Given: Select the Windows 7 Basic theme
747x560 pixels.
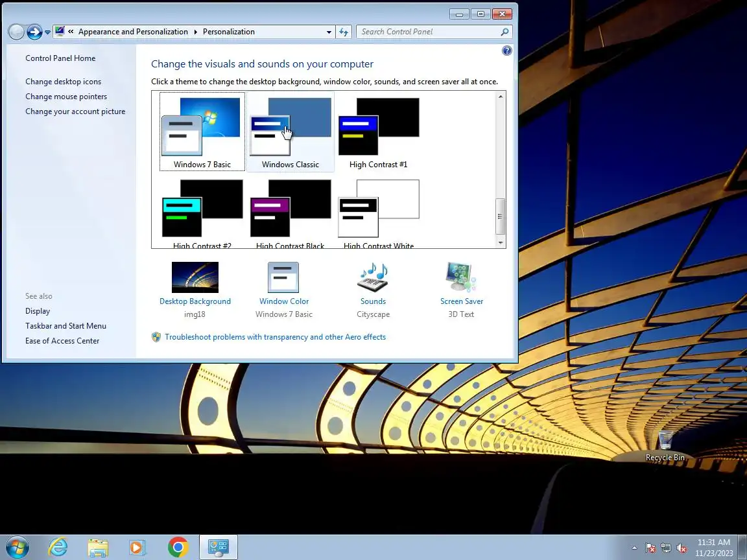Looking at the screenshot, I should [x=202, y=132].
